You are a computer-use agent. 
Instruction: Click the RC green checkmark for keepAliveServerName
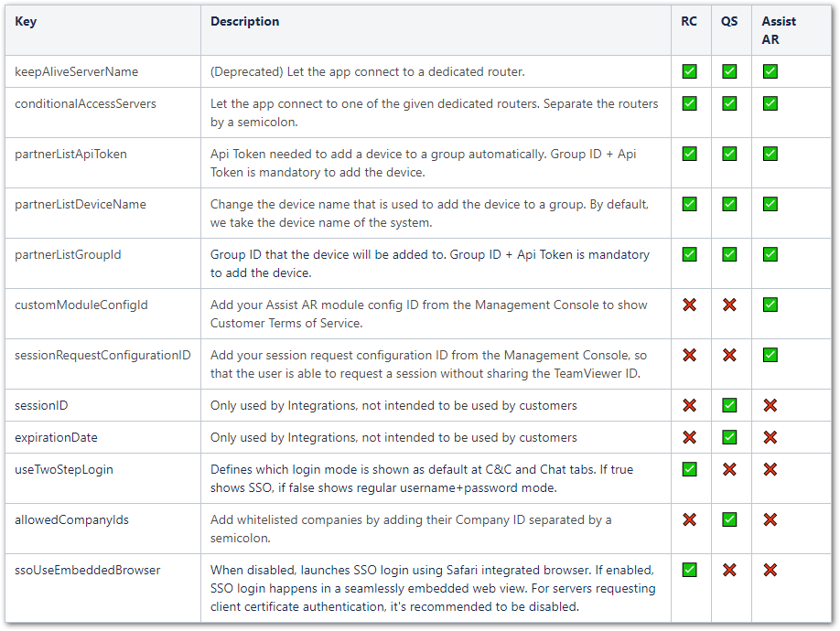coord(689,71)
